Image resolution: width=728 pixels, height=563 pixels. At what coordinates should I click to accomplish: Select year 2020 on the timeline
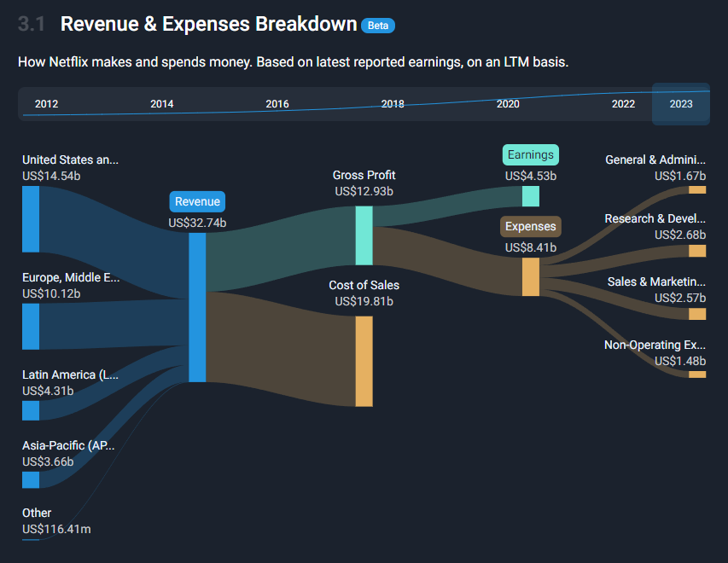coord(508,104)
